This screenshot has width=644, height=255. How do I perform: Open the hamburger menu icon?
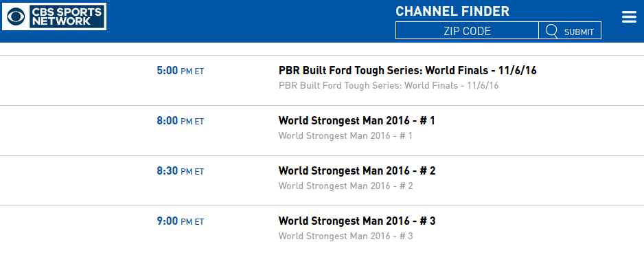629,17
